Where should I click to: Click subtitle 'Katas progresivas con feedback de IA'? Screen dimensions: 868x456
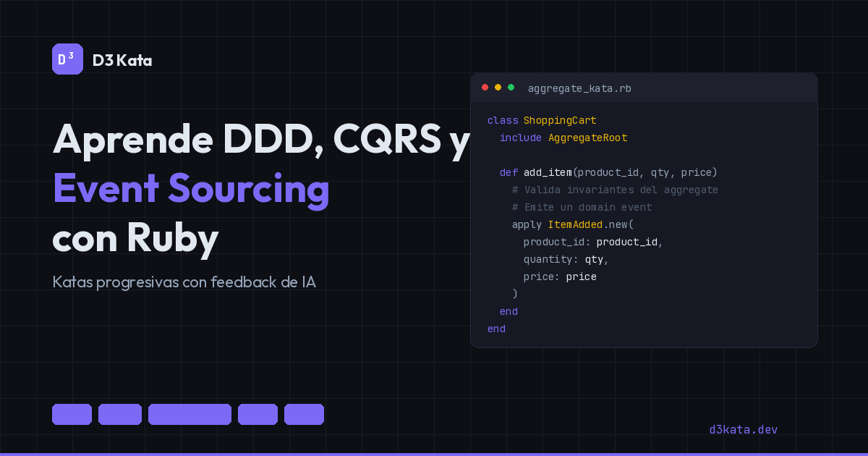tap(184, 282)
